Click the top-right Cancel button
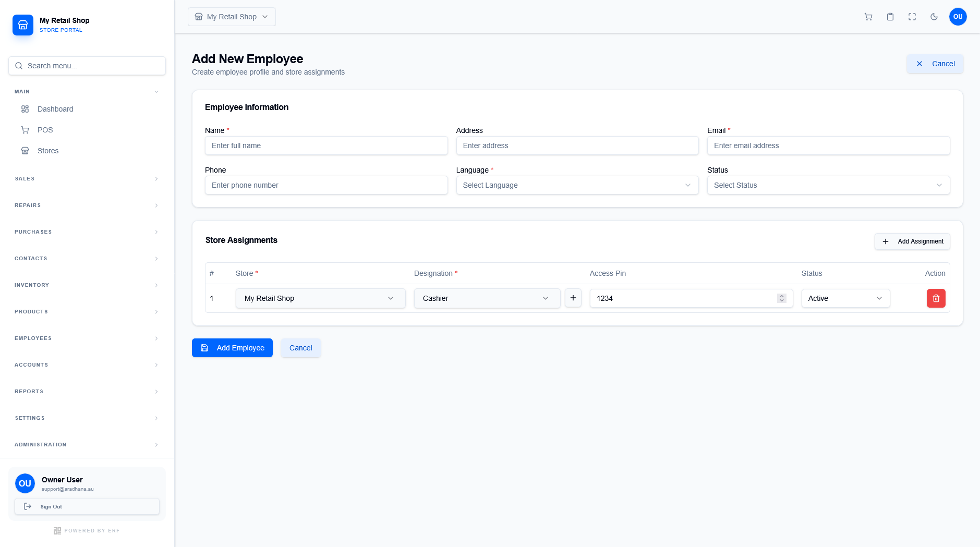The image size is (980, 547). click(935, 64)
